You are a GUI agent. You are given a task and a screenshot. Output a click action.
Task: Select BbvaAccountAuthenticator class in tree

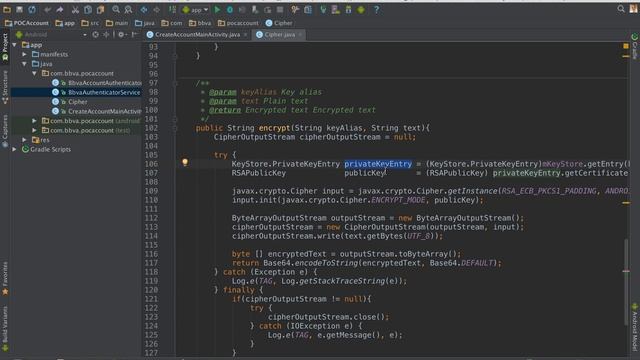point(97,83)
